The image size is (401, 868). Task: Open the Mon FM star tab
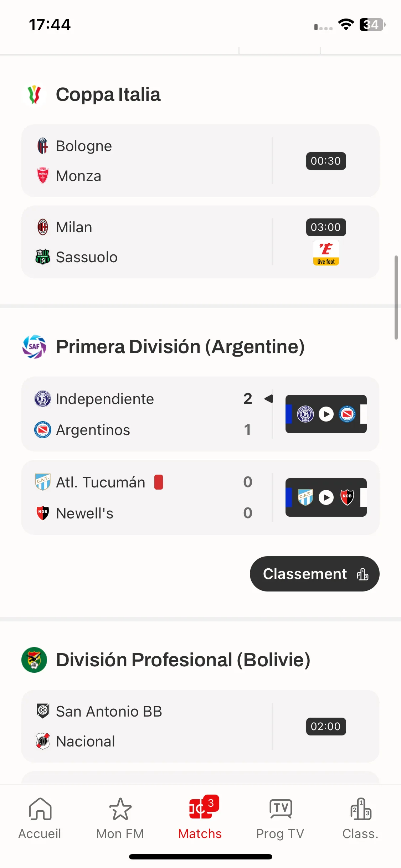coord(120,818)
